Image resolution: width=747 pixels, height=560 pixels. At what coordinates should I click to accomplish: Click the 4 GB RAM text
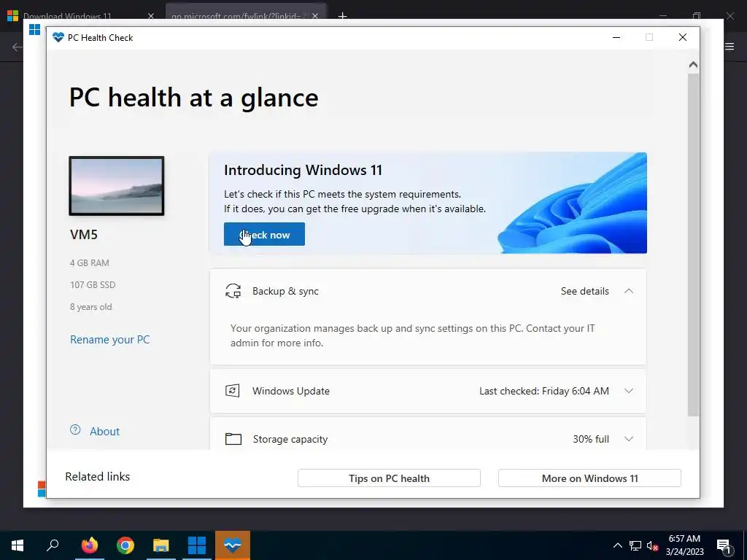click(90, 262)
